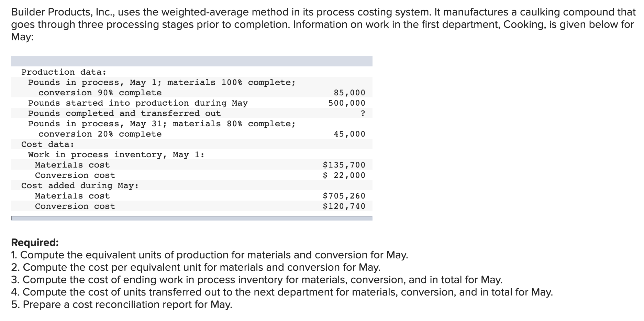
Task: Click 'Cost added during May:' label
Action: (x=80, y=185)
